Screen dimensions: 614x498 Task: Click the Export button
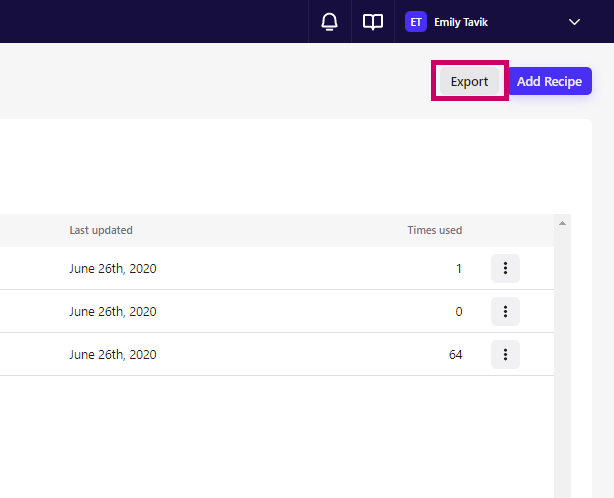469,81
